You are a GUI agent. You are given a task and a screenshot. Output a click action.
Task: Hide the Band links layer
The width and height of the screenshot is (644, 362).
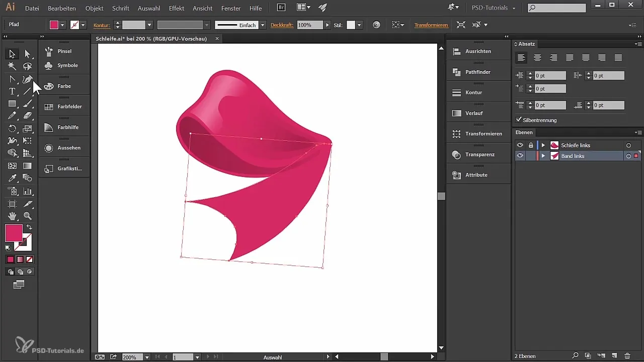click(520, 156)
